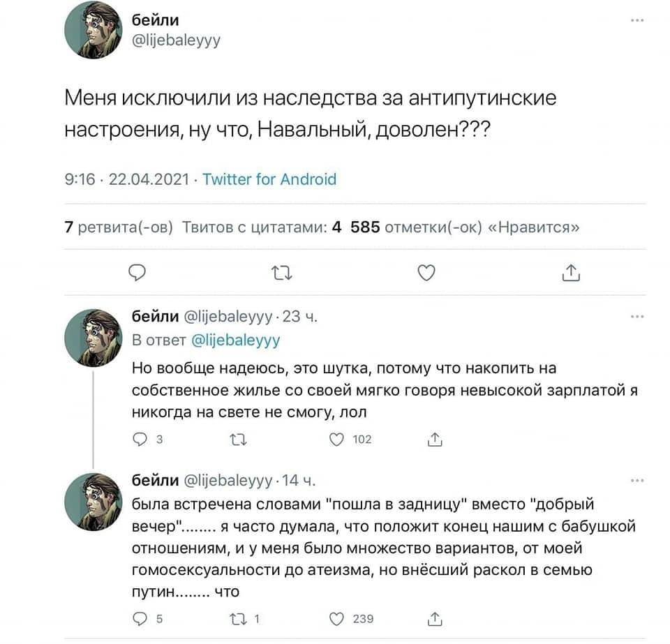The image size is (670, 644).
Task: Like the tweet with 239 likes
Action: pos(338,618)
